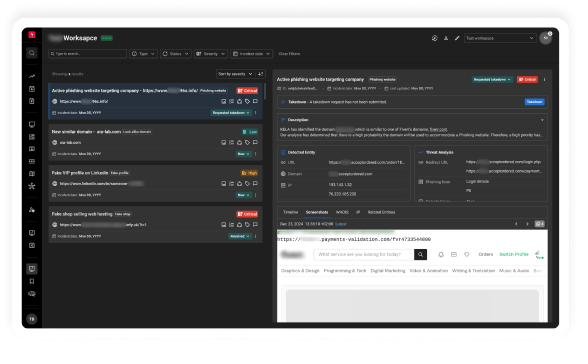Switch to the Timeline tab
588x364 pixels.
[291, 213]
